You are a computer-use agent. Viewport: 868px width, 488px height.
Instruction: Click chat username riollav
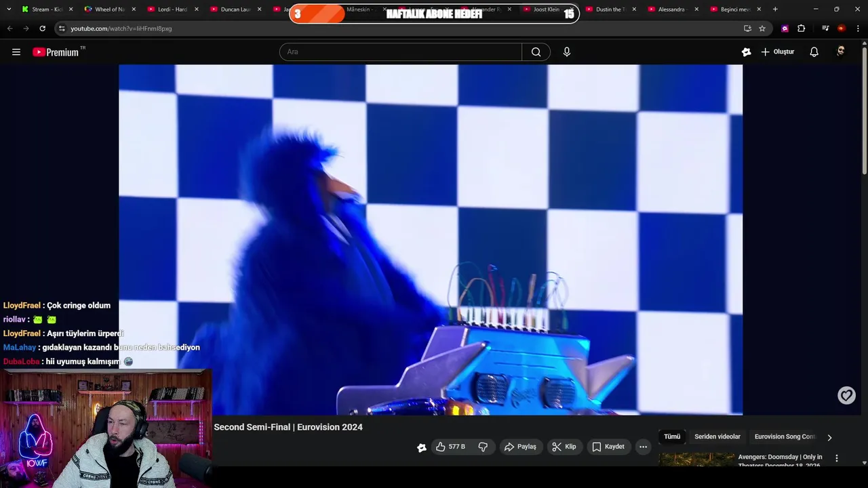click(x=14, y=319)
